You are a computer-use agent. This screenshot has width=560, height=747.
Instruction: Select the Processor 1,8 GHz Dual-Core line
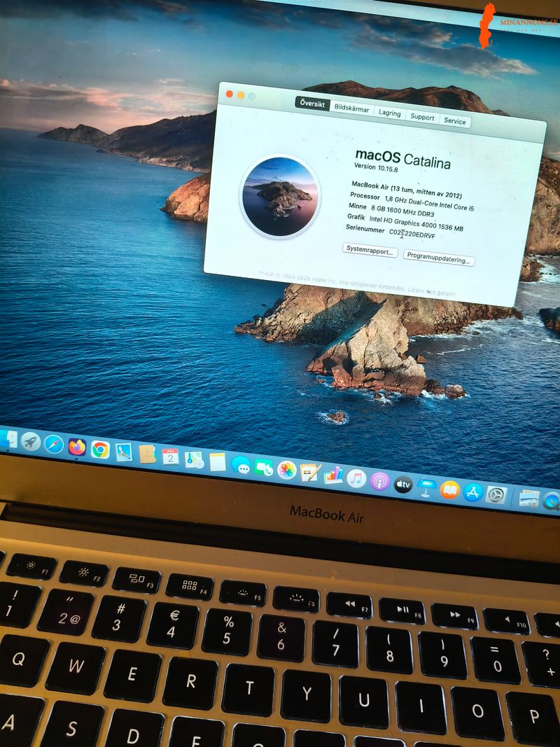click(412, 202)
